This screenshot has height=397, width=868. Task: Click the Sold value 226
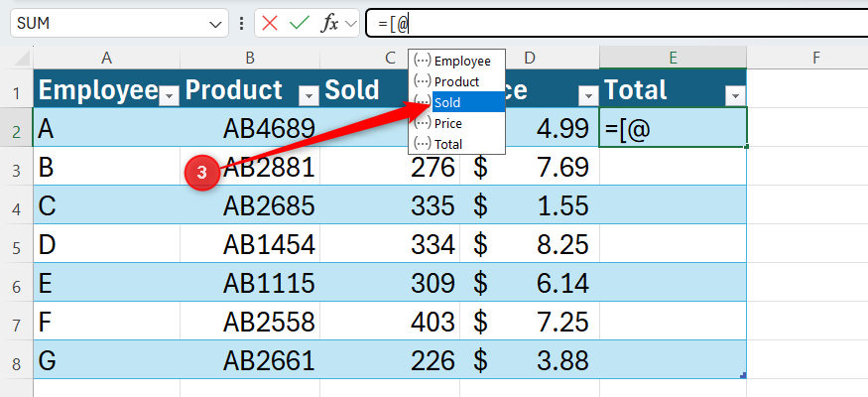click(x=433, y=360)
